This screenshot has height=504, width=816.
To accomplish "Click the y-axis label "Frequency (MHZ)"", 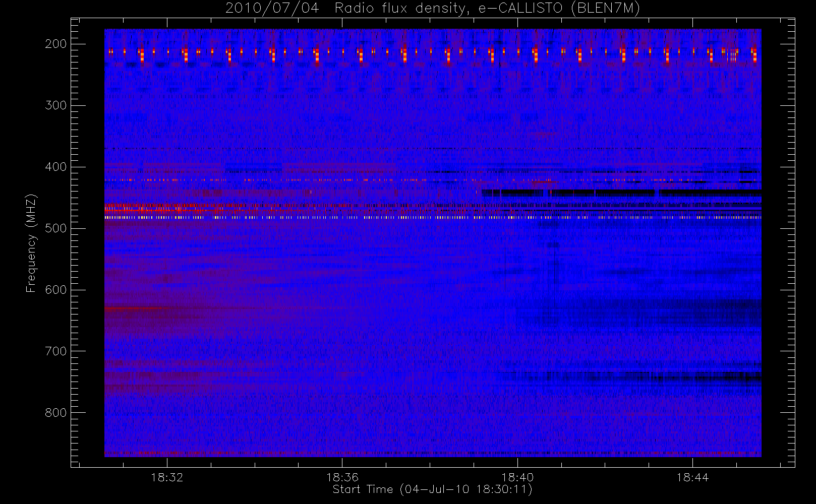I will tap(31, 243).
